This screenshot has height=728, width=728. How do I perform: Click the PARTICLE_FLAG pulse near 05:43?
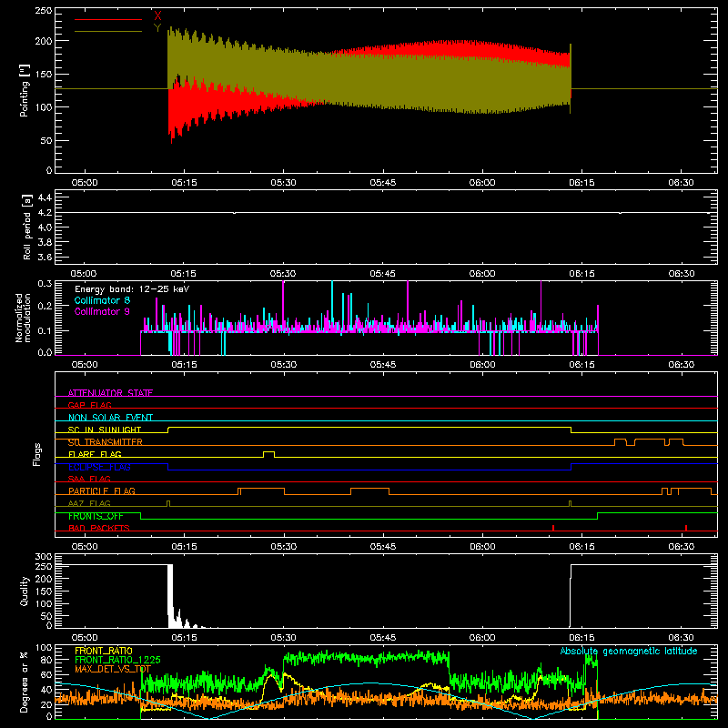370,490
